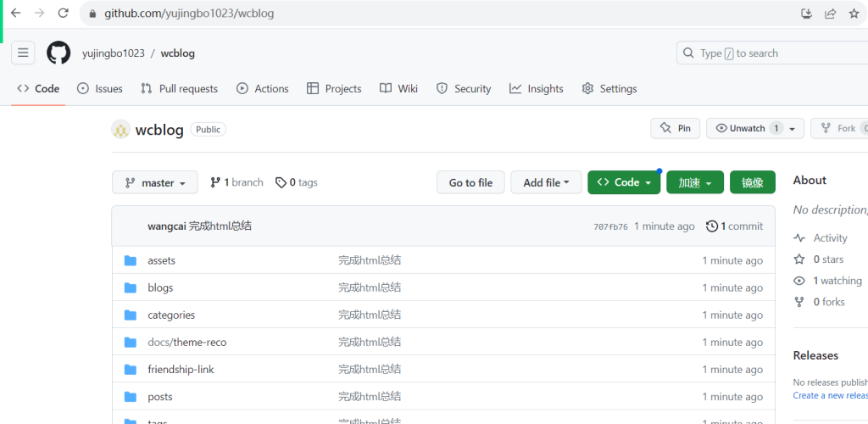Open the hamburger navigation menu
Viewport: 868px width, 424px height.
click(23, 53)
